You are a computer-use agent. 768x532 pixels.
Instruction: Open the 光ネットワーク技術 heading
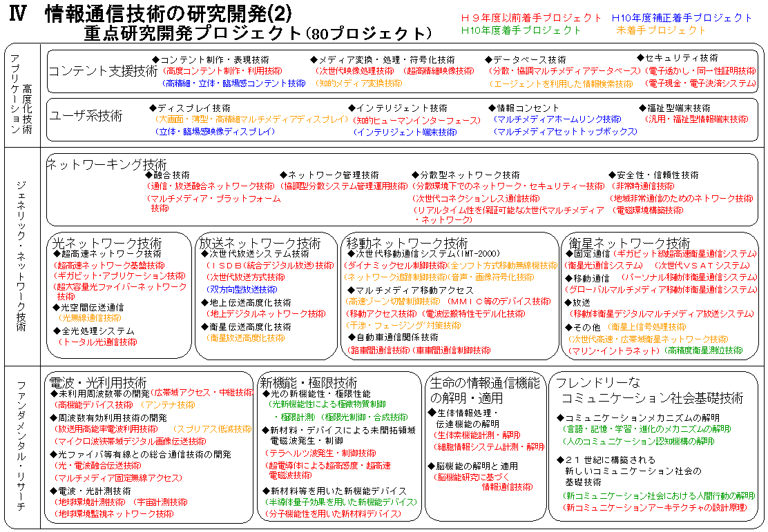pyautogui.click(x=107, y=244)
